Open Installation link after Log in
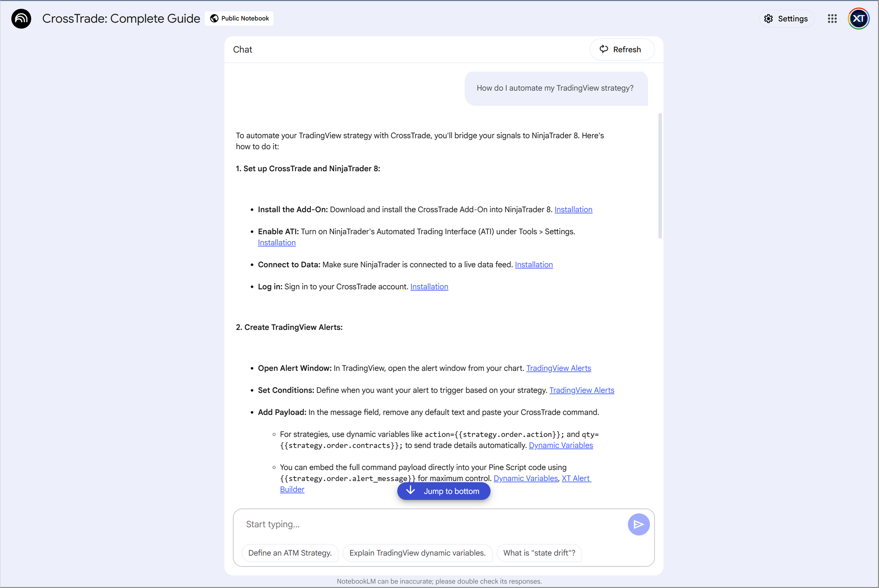The width and height of the screenshot is (879, 588). [429, 286]
